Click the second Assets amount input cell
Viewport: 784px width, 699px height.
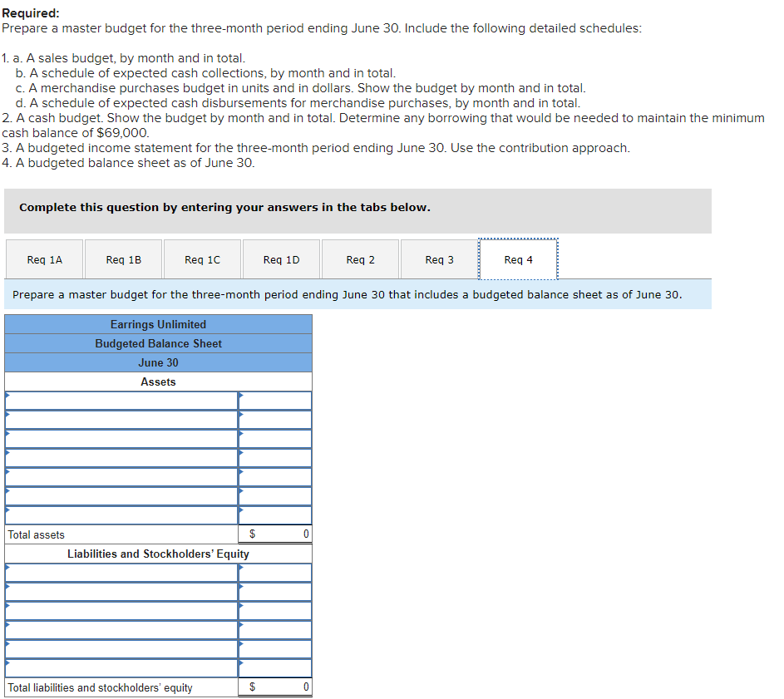(x=274, y=419)
